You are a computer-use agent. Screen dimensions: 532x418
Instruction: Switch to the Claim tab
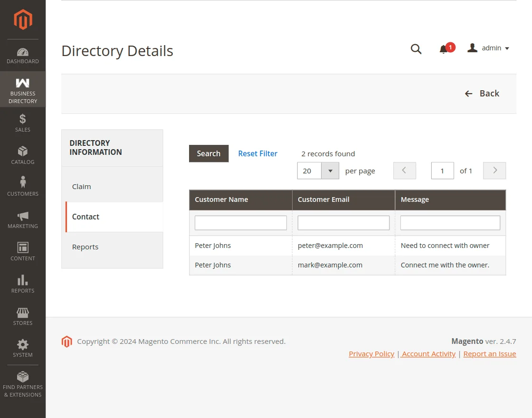[x=81, y=186]
